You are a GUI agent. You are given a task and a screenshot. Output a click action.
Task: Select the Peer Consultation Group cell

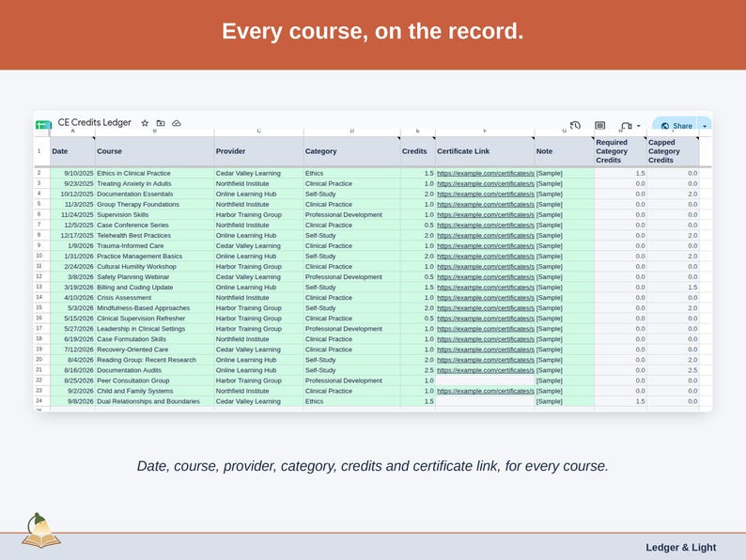(x=155, y=381)
